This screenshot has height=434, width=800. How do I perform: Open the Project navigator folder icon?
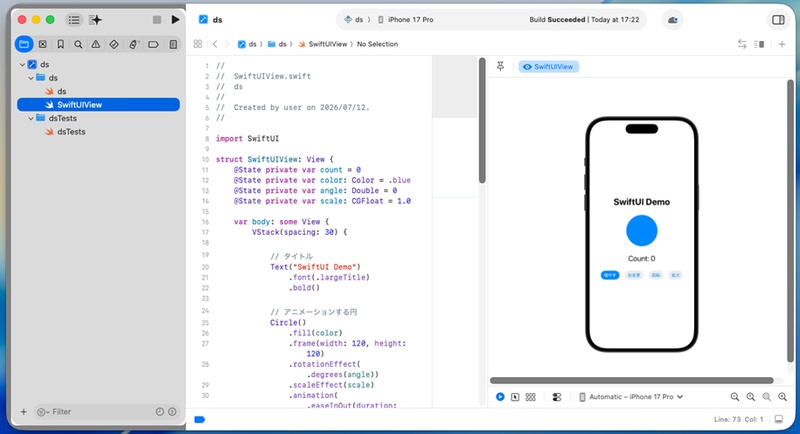(x=24, y=44)
